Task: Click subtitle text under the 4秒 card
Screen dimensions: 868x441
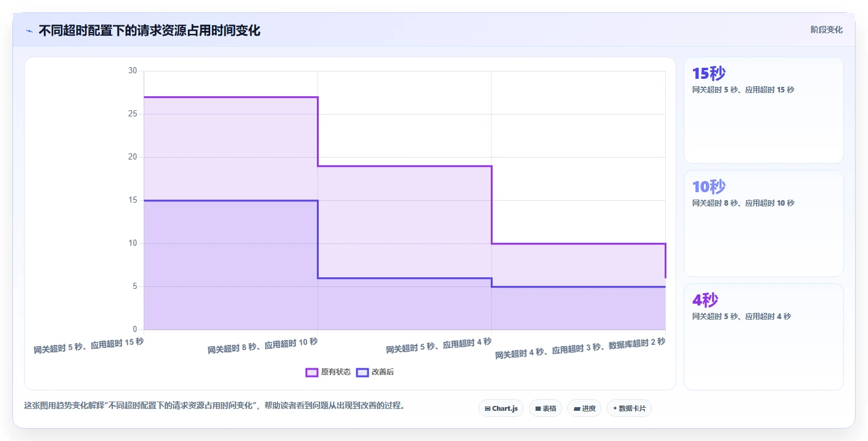Action: [741, 316]
